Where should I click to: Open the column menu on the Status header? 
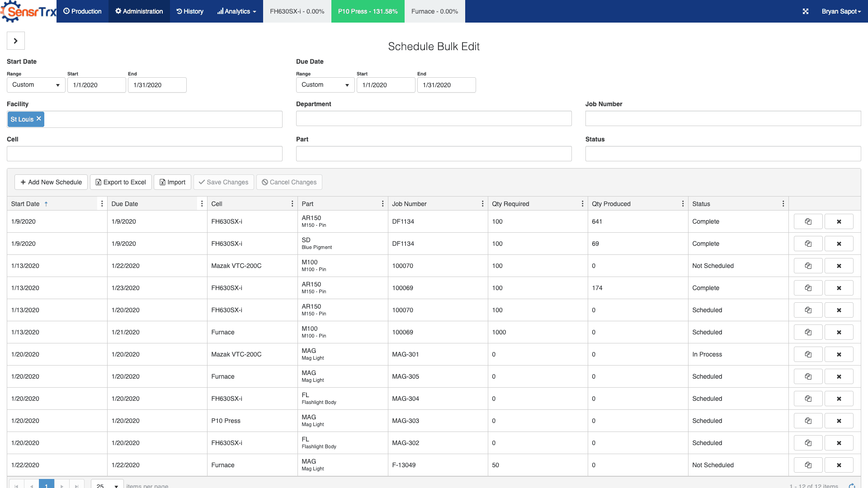pyautogui.click(x=783, y=203)
